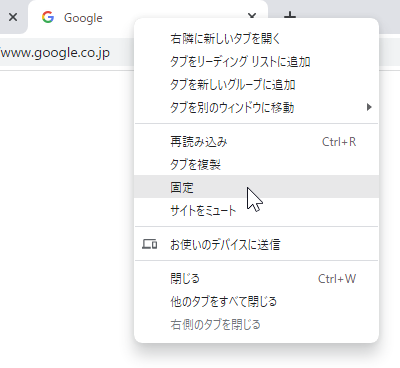Screen dimensions: 400x368
Task: Select タブを新しいグループに追加
Action: (257, 85)
